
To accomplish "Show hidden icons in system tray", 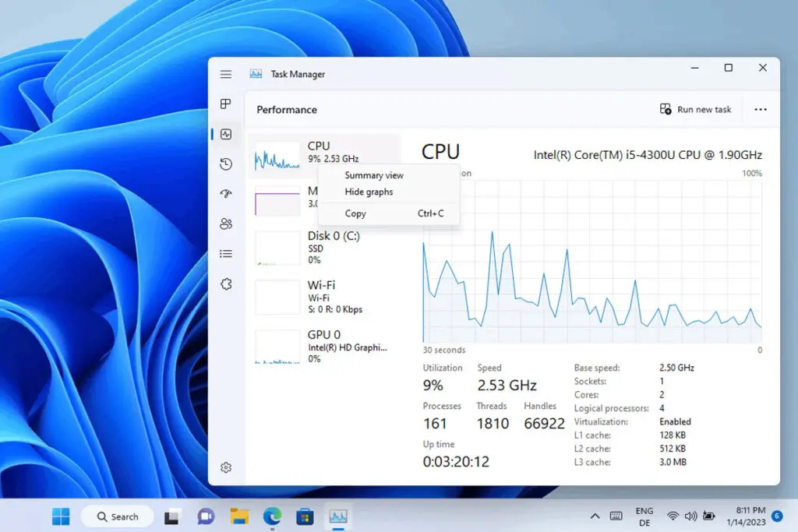I will (x=595, y=516).
